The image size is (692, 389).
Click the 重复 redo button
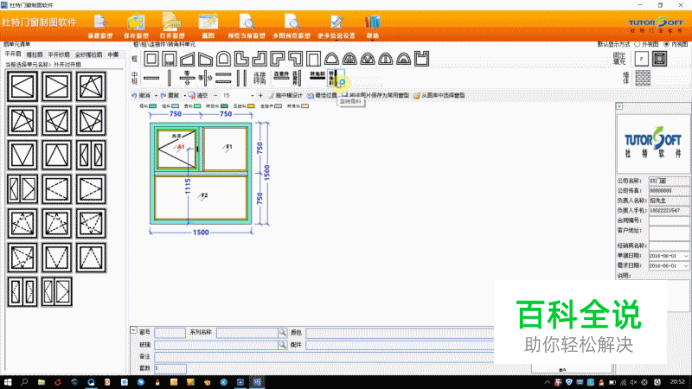click(x=170, y=95)
